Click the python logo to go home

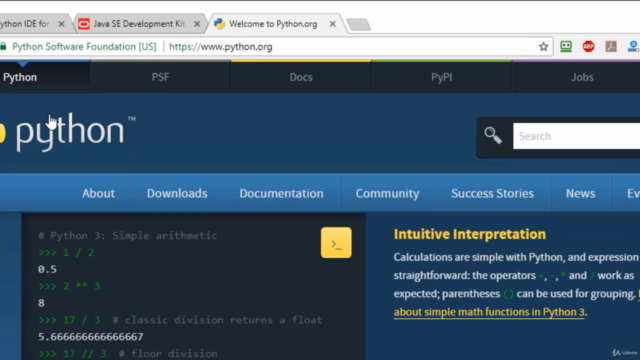[67, 132]
